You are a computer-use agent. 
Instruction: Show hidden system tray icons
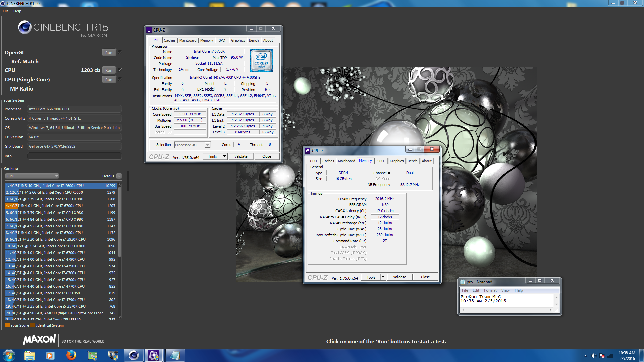point(586,356)
